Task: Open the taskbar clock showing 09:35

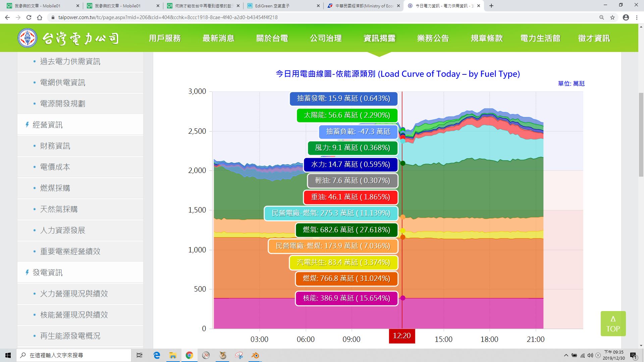Action: 614,355
